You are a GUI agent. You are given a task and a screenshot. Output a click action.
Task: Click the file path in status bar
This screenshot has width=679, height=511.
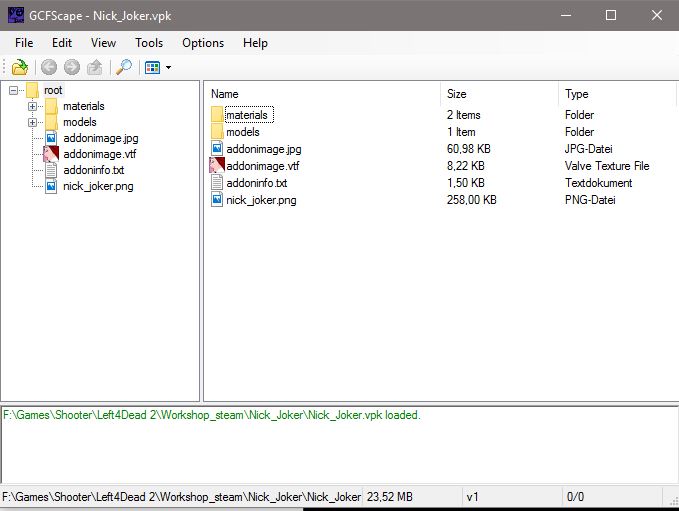pyautogui.click(x=181, y=497)
